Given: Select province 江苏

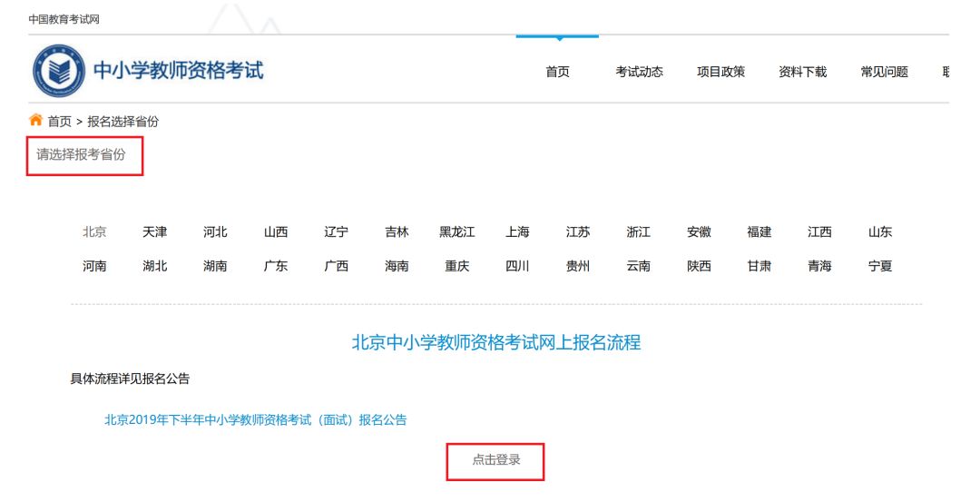Looking at the screenshot, I should coord(578,231).
